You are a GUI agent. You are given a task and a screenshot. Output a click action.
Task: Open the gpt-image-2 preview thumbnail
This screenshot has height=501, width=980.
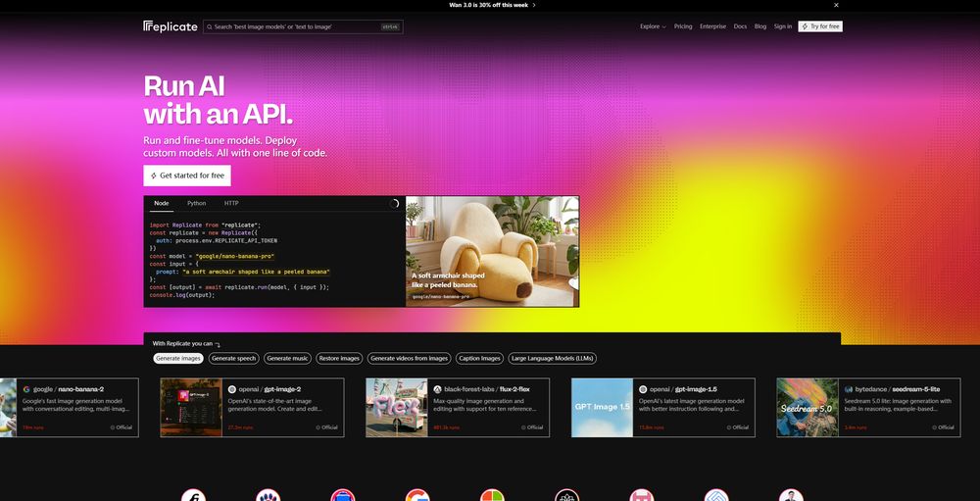tap(191, 407)
